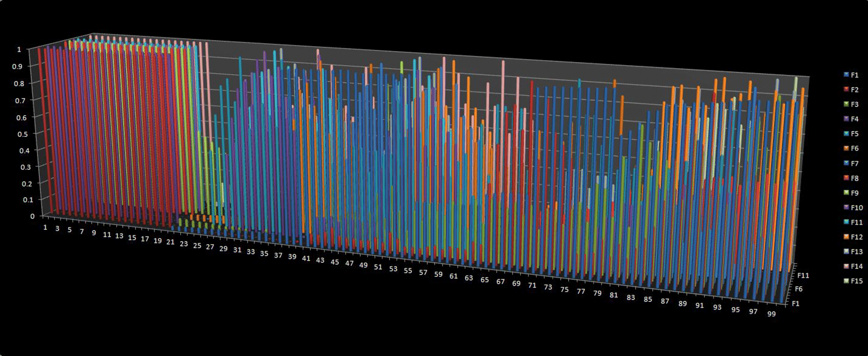The image size is (868, 356).
Task: Select the F6 legend entry in the legend list
Action: coord(851,148)
